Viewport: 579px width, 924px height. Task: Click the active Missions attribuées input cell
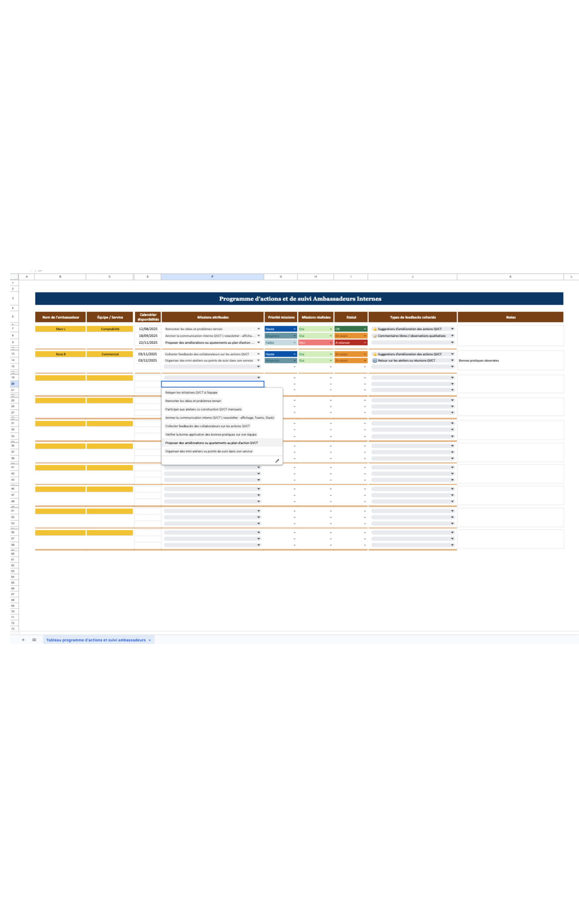(212, 384)
